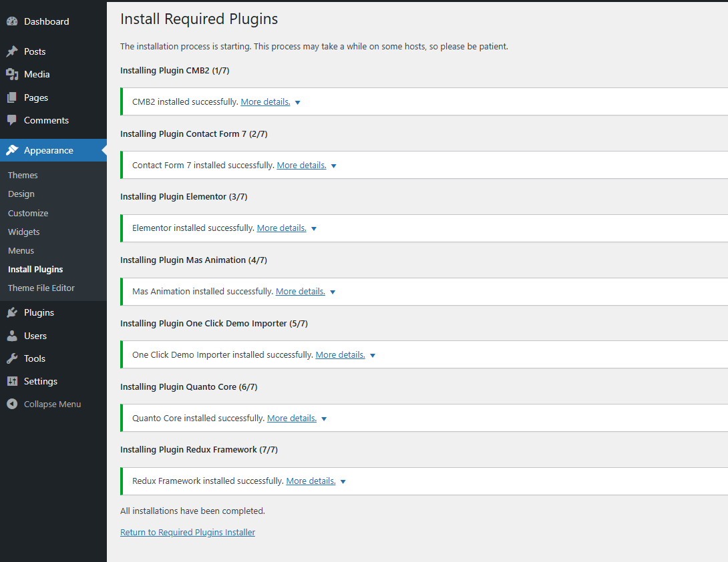Image resolution: width=728 pixels, height=562 pixels.
Task: Expand Redux Framework details arrow
Action: coord(343,482)
